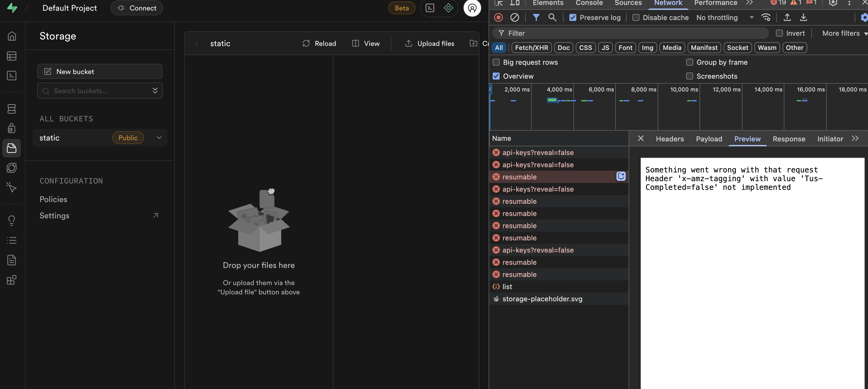The height and width of the screenshot is (389, 868).
Task: Open the Advisors lightbulb sidebar icon
Action: pos(11,220)
